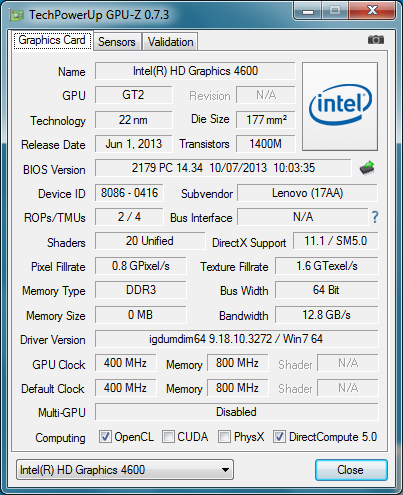The image size is (403, 495).
Task: Click the Subvendor field Lenovo (17AA)
Action: pos(308,193)
